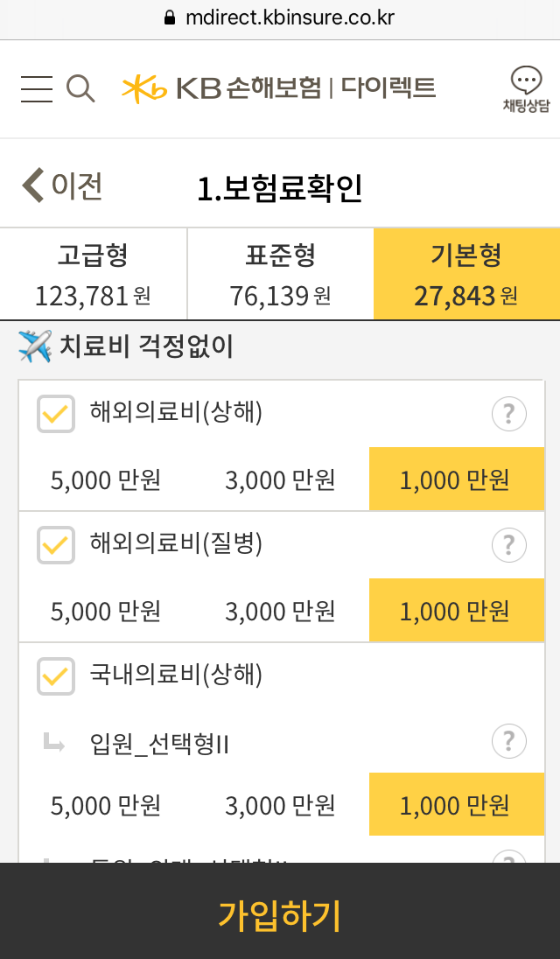This screenshot has height=959, width=560.
Task: Show help for 해외의료비(질병)
Action: [508, 545]
